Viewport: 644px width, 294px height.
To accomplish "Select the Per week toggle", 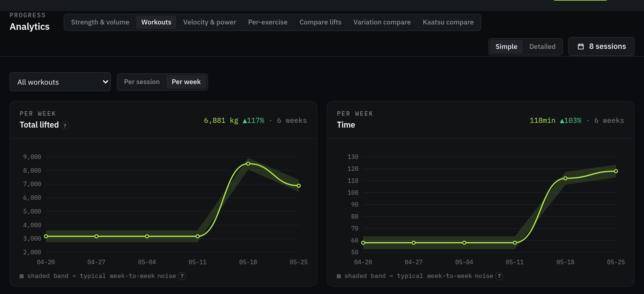I will (x=186, y=82).
